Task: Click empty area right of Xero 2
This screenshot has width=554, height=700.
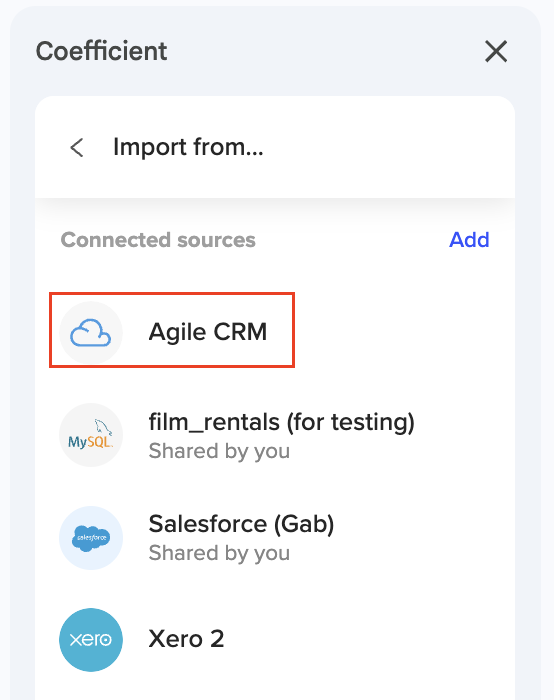Action: (366, 639)
